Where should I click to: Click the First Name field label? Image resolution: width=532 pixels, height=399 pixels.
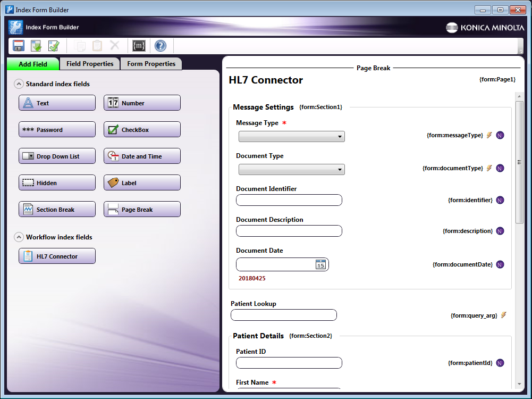coord(252,383)
